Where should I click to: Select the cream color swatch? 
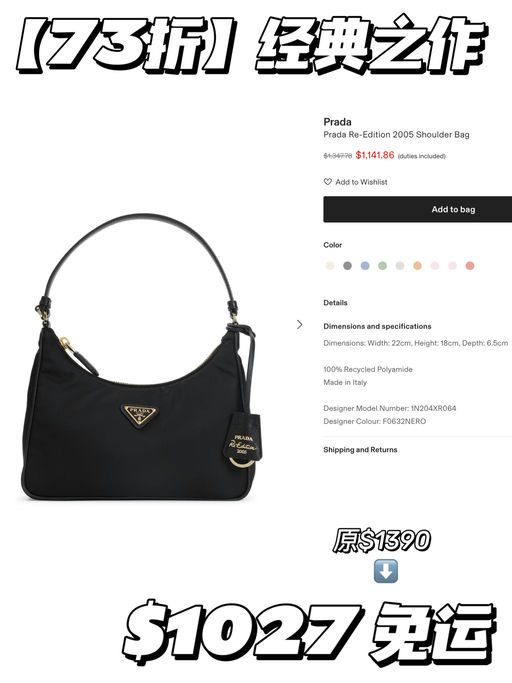coord(330,266)
